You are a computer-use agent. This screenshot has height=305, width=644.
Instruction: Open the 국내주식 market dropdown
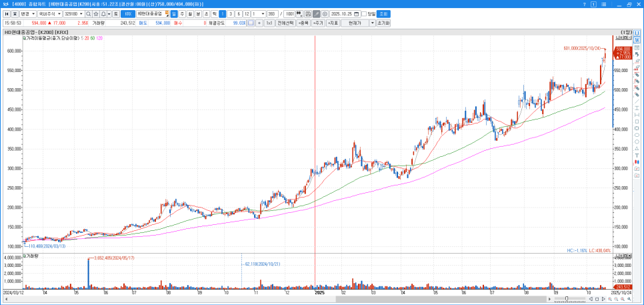click(x=49, y=13)
